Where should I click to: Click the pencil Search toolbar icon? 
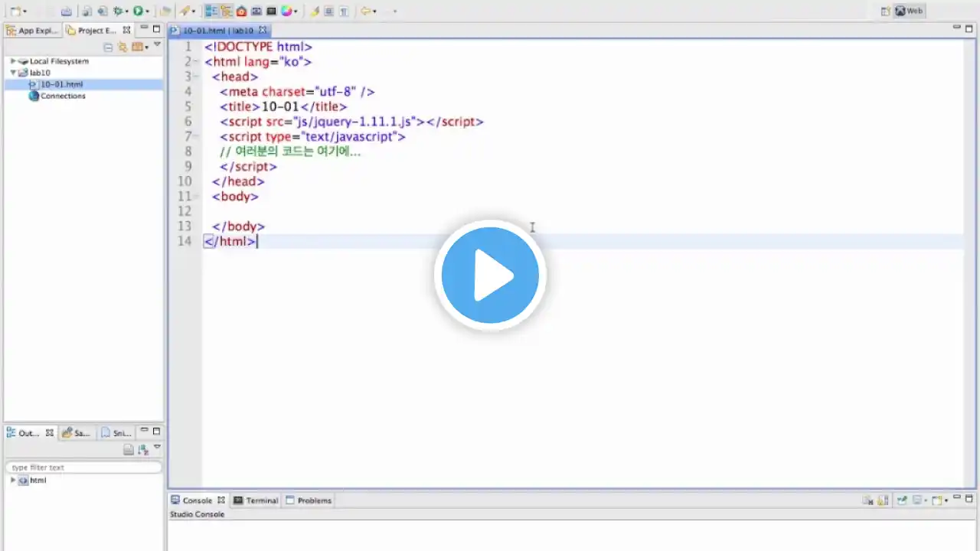(x=185, y=11)
